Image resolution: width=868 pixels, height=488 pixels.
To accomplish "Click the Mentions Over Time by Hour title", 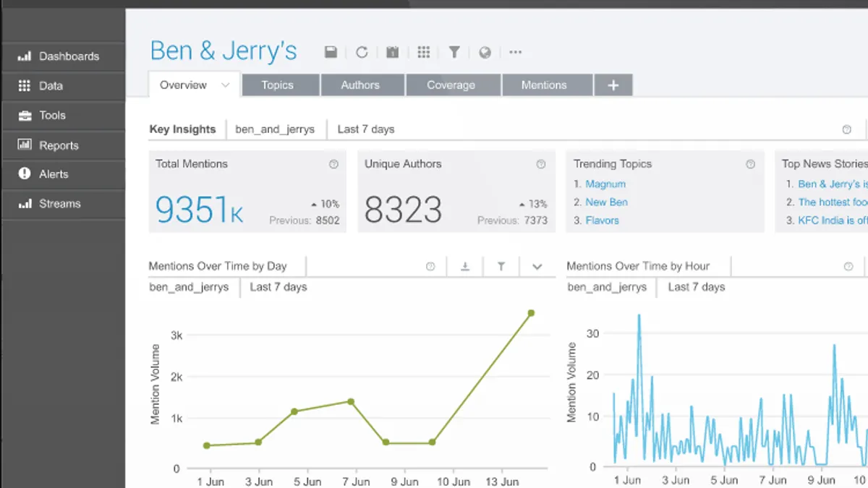I will pyautogui.click(x=638, y=266).
